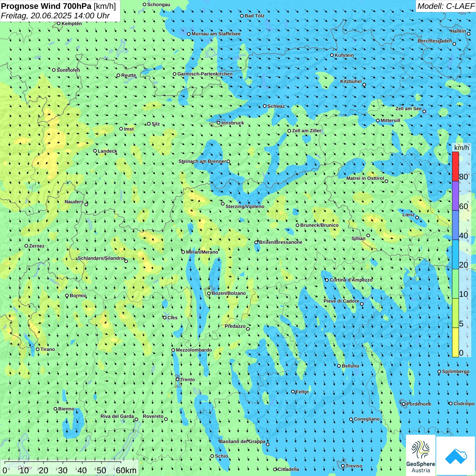Click the Treviso location marker
The width and height of the screenshot is (476, 476).
[343, 466]
